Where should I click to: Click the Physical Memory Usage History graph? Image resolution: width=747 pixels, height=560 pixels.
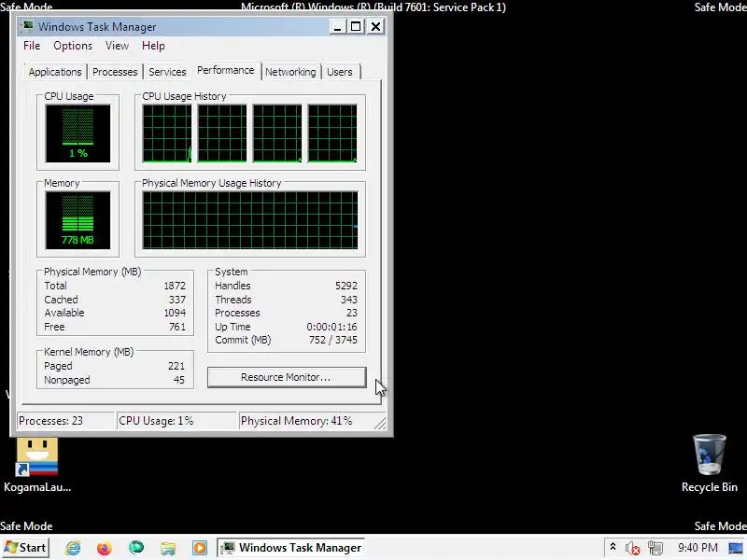pos(250,220)
